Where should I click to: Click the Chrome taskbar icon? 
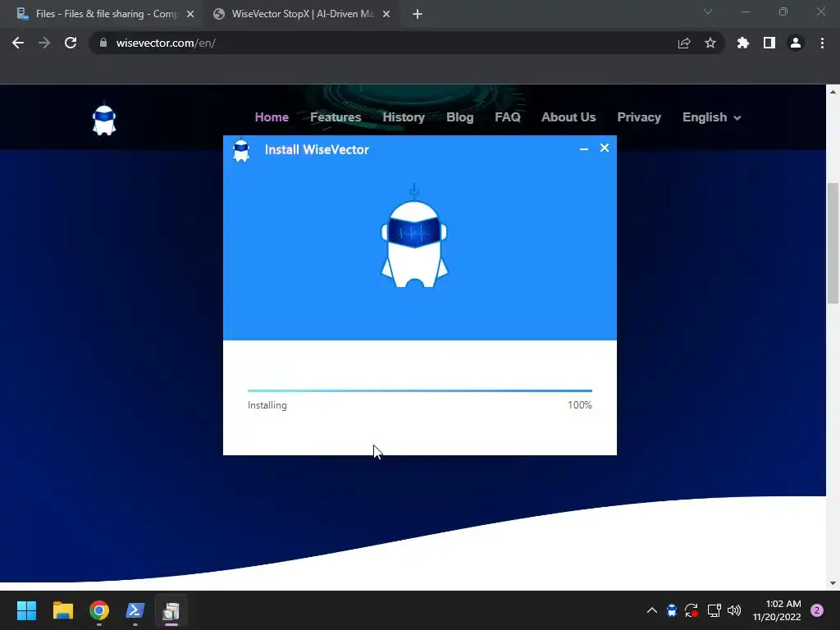(x=99, y=610)
